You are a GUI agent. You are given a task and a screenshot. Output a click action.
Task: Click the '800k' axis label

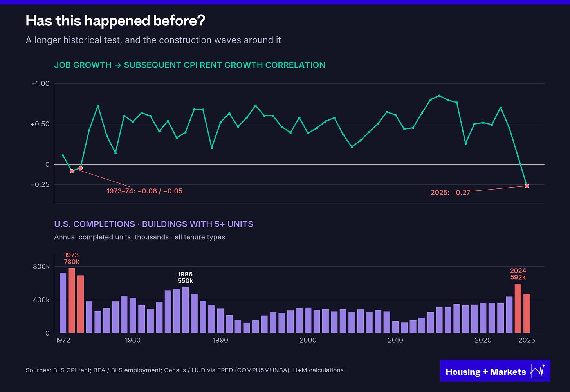pyautogui.click(x=41, y=267)
